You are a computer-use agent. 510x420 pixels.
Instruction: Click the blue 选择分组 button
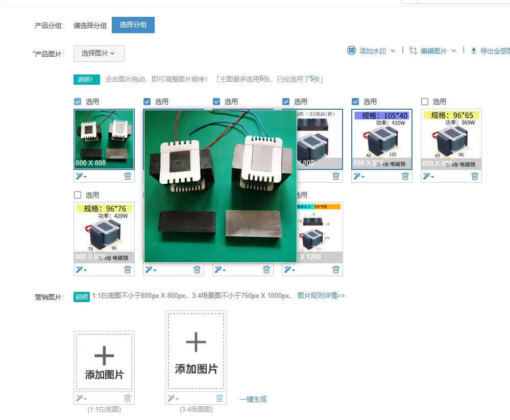pyautogui.click(x=133, y=25)
